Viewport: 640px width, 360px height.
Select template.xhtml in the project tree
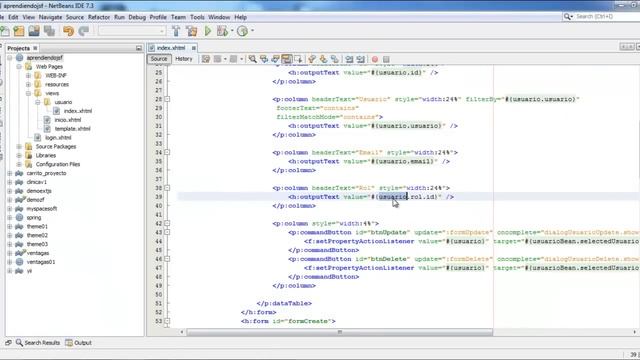pyautogui.click(x=72, y=129)
